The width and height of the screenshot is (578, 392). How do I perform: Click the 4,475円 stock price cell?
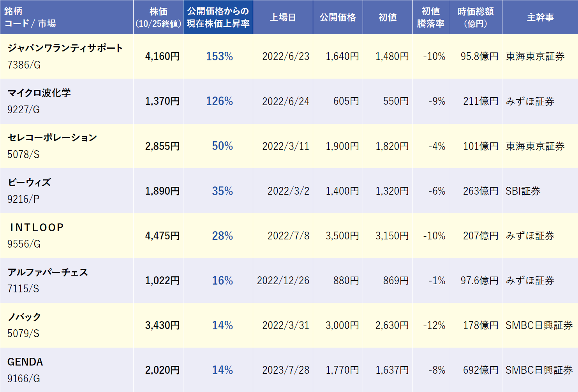point(162,236)
